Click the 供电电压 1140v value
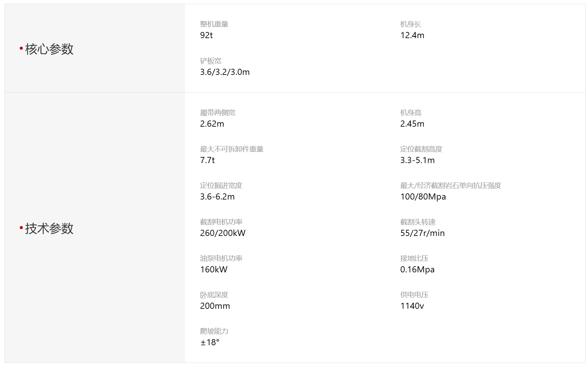The width and height of the screenshot is (588, 366). tap(412, 306)
